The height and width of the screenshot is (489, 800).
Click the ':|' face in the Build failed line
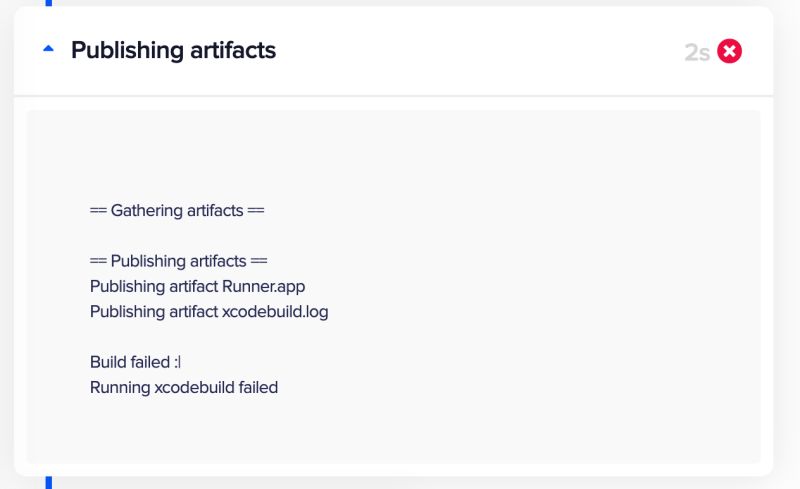[176, 362]
